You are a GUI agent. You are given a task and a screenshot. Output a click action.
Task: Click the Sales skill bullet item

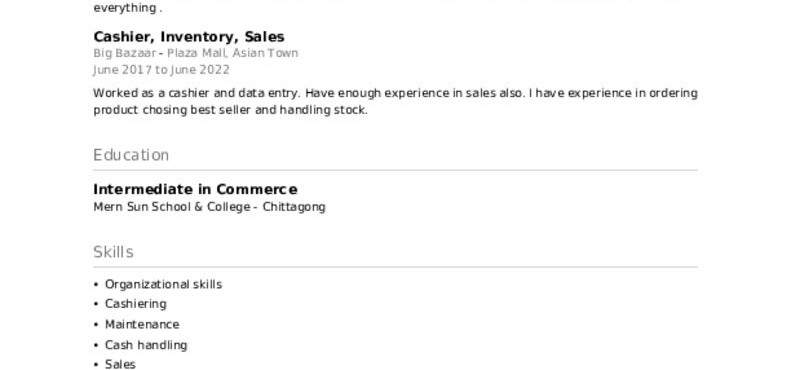pyautogui.click(x=120, y=364)
